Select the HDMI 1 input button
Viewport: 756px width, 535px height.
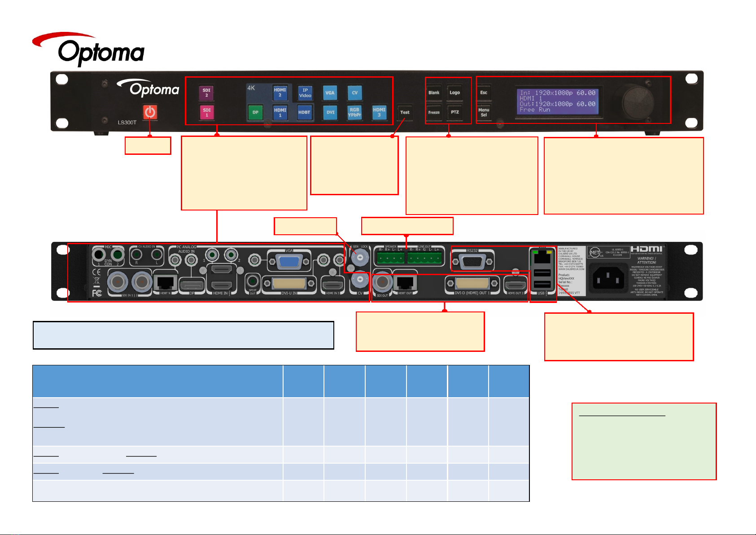pos(280,112)
